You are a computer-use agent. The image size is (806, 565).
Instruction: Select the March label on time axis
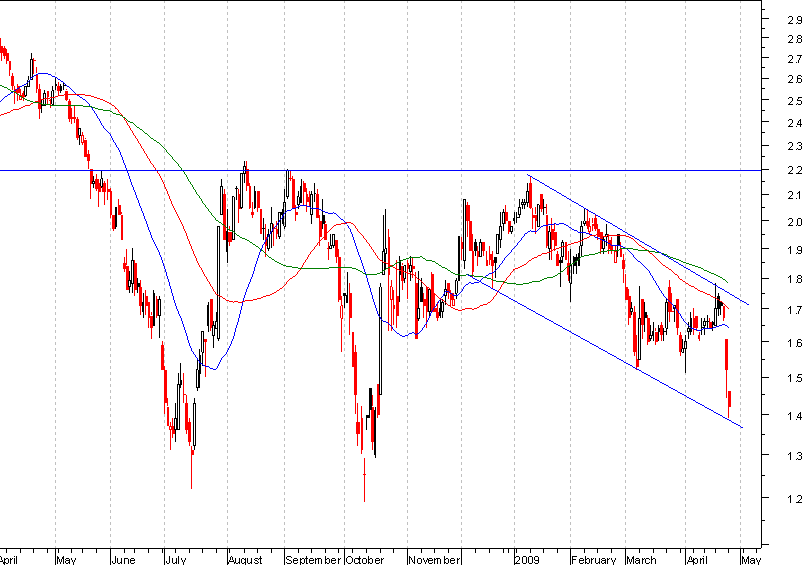coord(642,560)
